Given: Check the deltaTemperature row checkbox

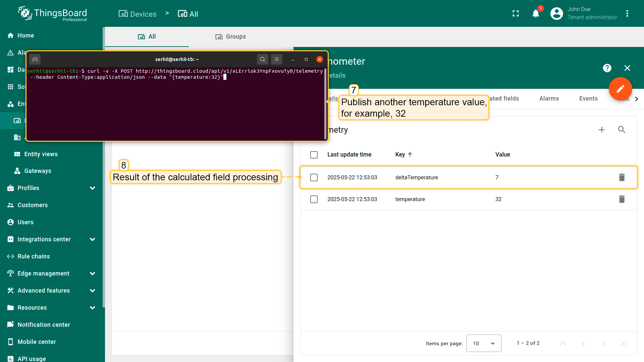Looking at the screenshot, I should (x=314, y=177).
